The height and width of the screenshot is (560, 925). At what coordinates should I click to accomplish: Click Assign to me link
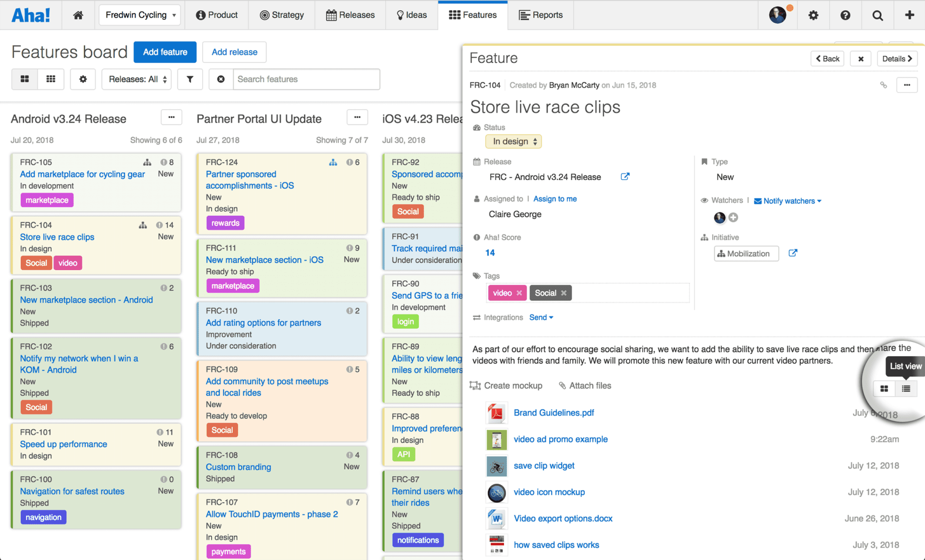pyautogui.click(x=555, y=199)
